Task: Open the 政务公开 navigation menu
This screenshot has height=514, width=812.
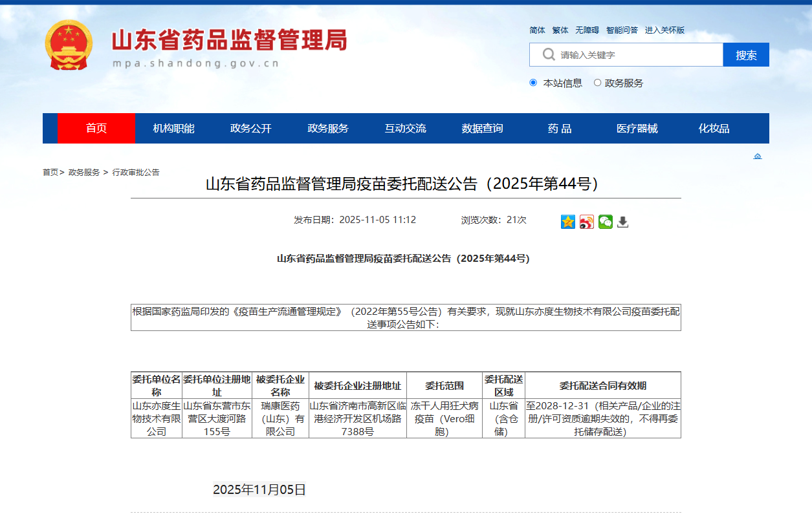Action: point(251,129)
